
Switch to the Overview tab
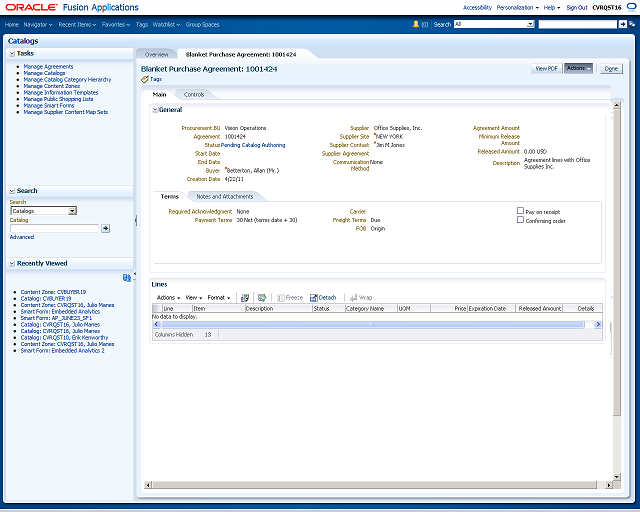[156, 54]
